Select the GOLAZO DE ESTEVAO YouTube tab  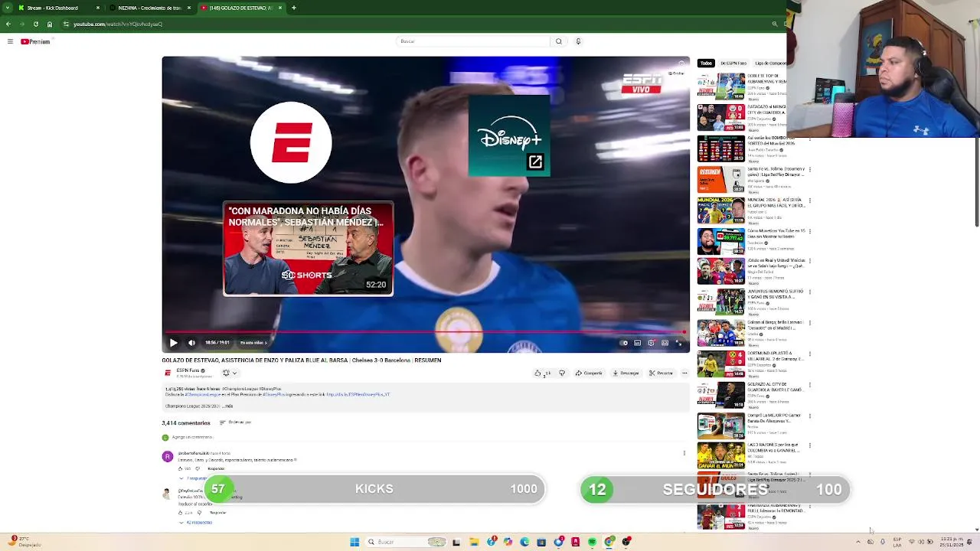click(x=240, y=8)
